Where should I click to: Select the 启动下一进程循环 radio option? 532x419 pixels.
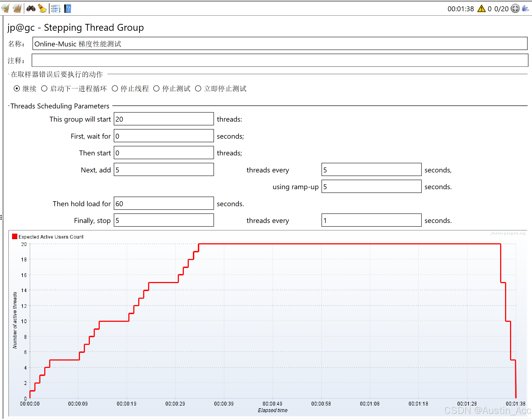(x=44, y=88)
